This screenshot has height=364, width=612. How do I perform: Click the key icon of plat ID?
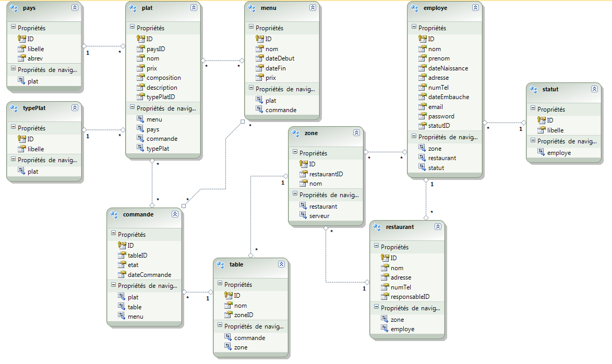click(141, 39)
